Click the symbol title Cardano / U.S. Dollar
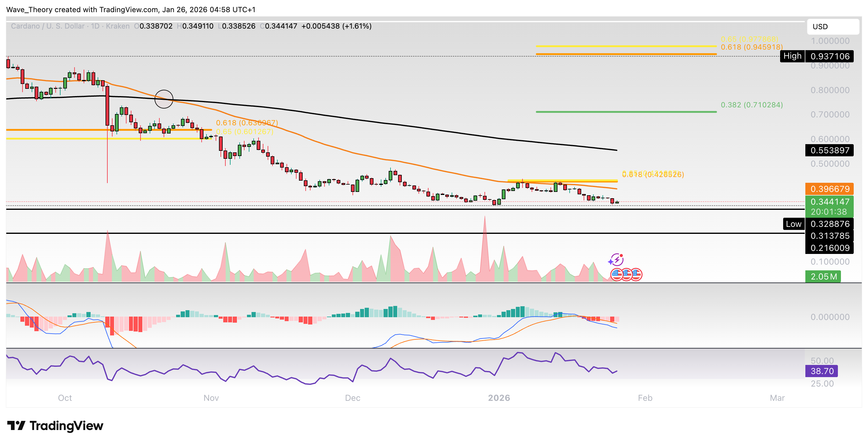The width and height of the screenshot is (868, 444). [47, 26]
